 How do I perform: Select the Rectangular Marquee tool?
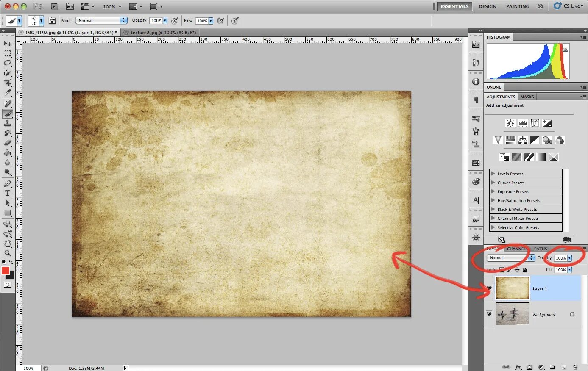click(8, 53)
